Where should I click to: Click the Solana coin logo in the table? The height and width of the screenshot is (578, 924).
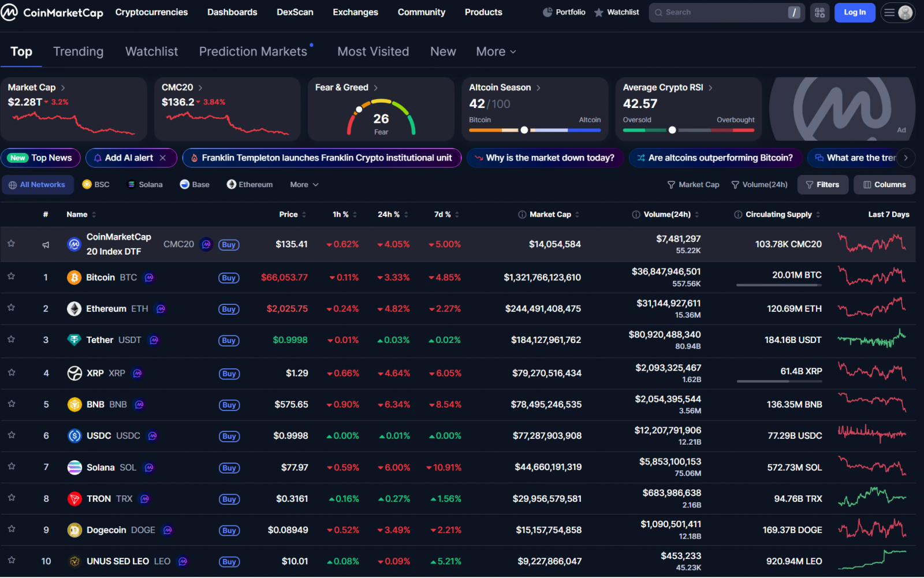pos(74,468)
